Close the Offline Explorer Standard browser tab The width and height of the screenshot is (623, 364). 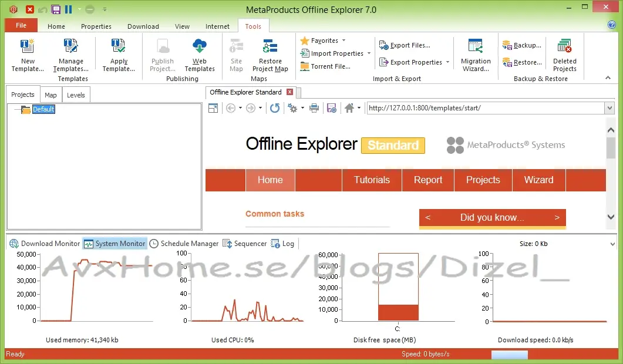click(290, 92)
